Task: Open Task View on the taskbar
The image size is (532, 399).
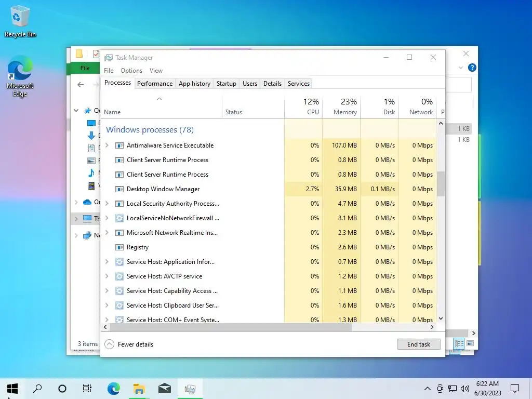Action: point(87,389)
